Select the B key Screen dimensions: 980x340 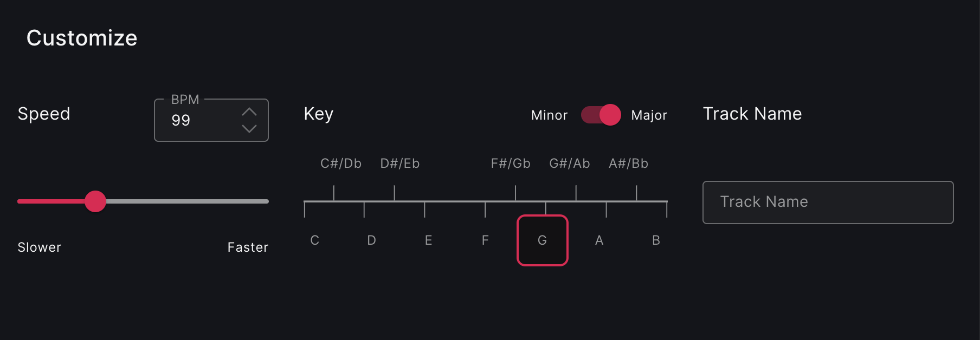click(x=656, y=240)
